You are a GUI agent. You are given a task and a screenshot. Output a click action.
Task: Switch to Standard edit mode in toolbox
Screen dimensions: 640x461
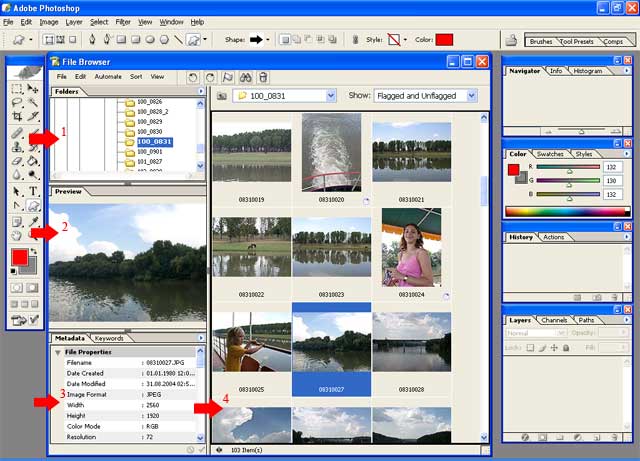[17, 288]
